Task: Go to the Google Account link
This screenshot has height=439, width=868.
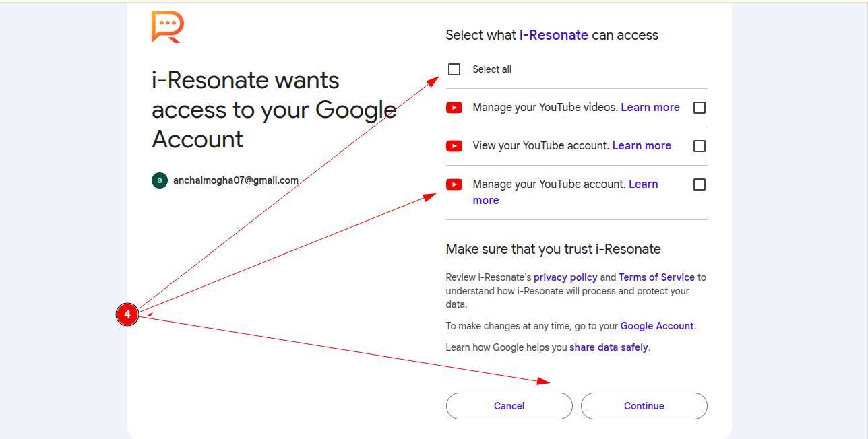Action: (656, 326)
